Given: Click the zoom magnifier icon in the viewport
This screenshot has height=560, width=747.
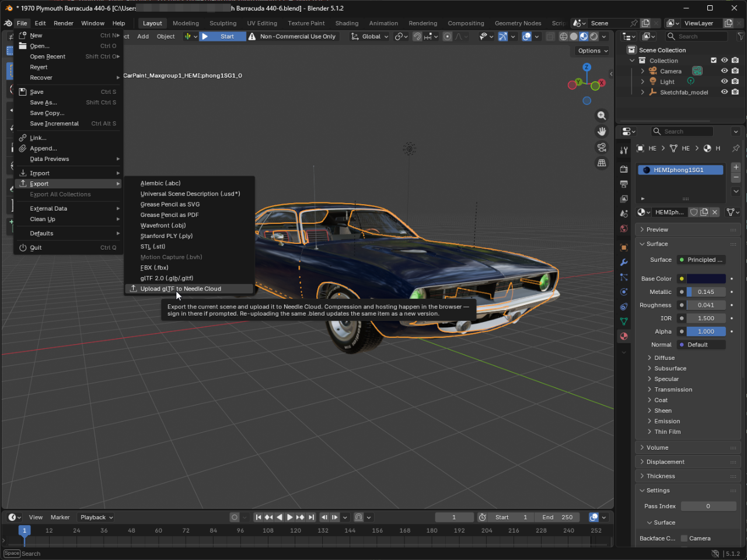Looking at the screenshot, I should tap(602, 116).
